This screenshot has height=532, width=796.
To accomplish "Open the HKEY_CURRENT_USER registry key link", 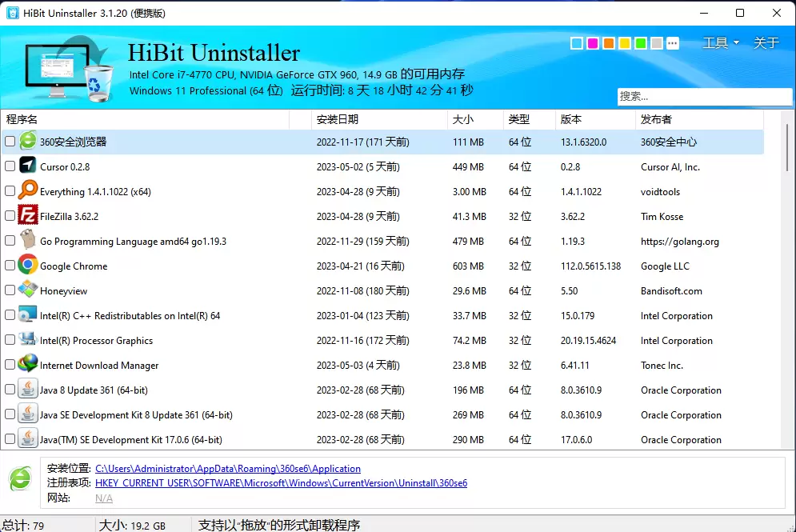I will click(282, 482).
